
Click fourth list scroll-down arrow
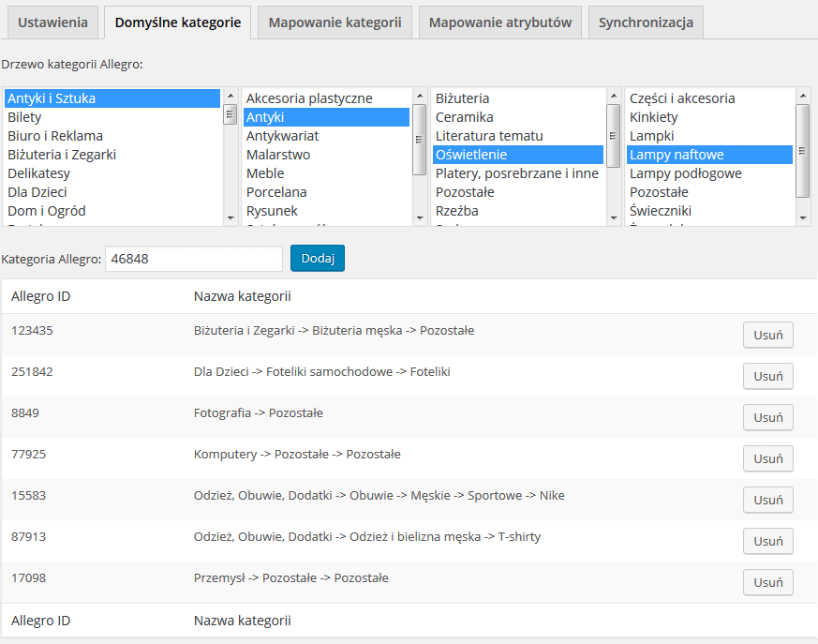(803, 218)
